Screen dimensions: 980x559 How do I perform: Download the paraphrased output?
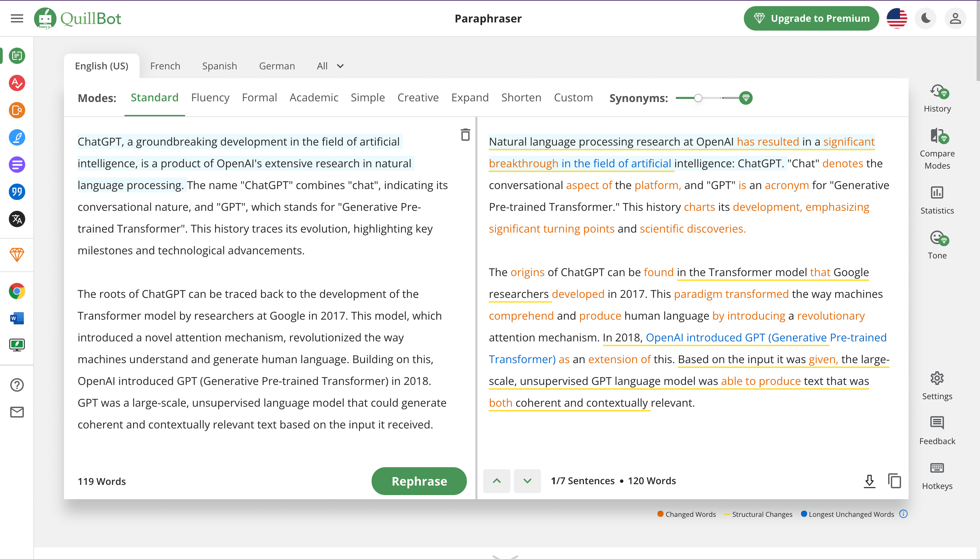click(x=869, y=481)
